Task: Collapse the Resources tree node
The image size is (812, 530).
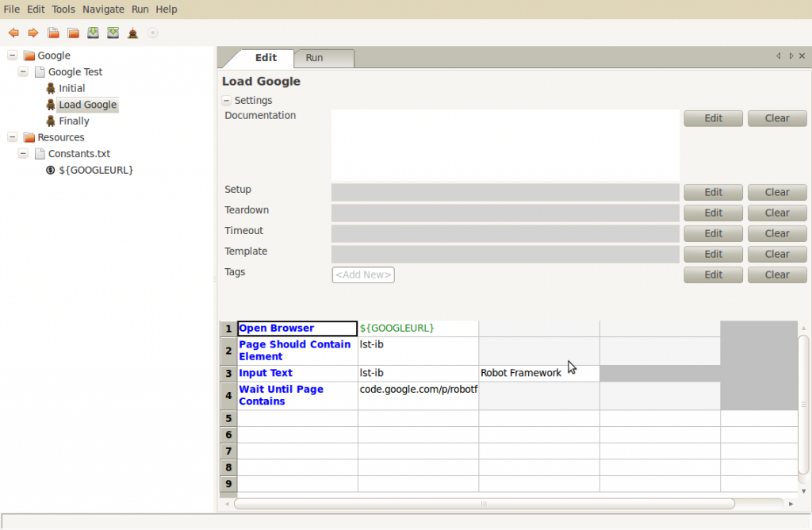Action: pos(10,136)
